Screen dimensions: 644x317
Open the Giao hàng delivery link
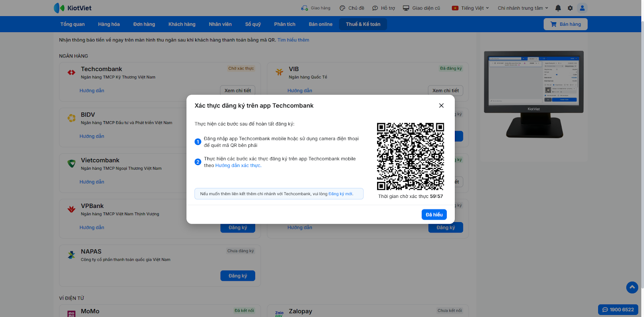point(316,8)
